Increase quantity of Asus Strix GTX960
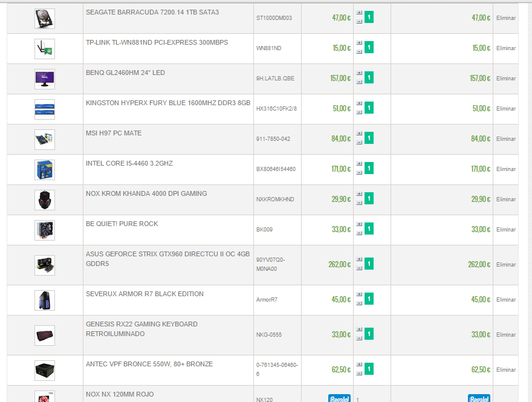 click(x=359, y=259)
